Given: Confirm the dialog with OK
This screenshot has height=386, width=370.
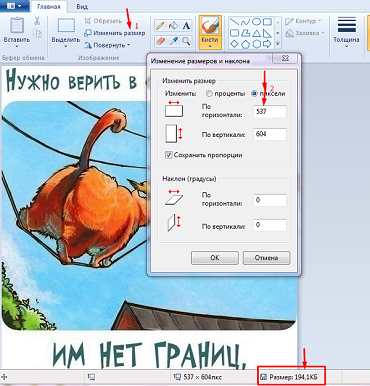Looking at the screenshot, I should (215, 258).
